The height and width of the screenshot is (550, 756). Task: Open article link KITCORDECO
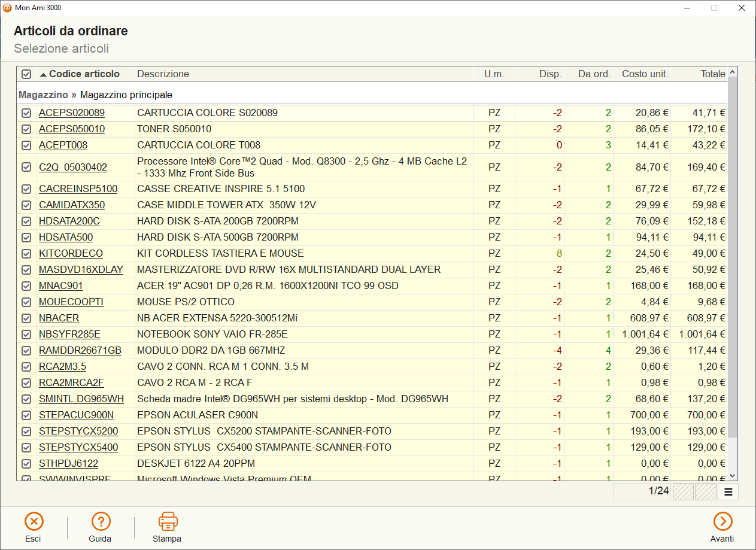click(71, 253)
